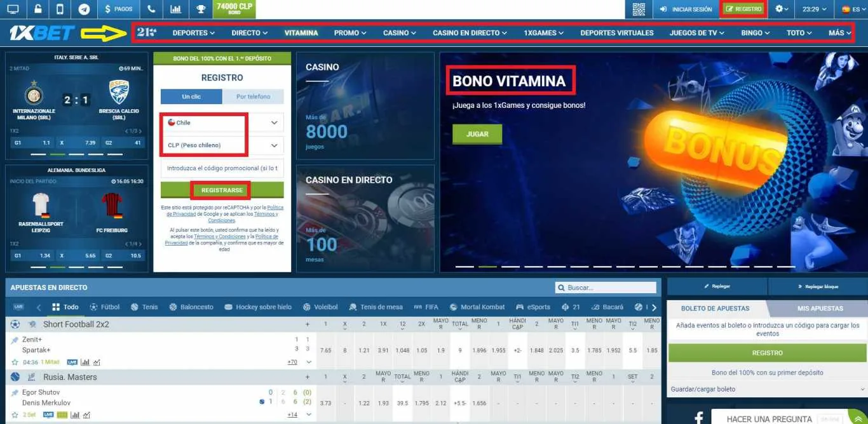Open the mobile apps phone icon
The height and width of the screenshot is (424, 868).
coord(60,10)
